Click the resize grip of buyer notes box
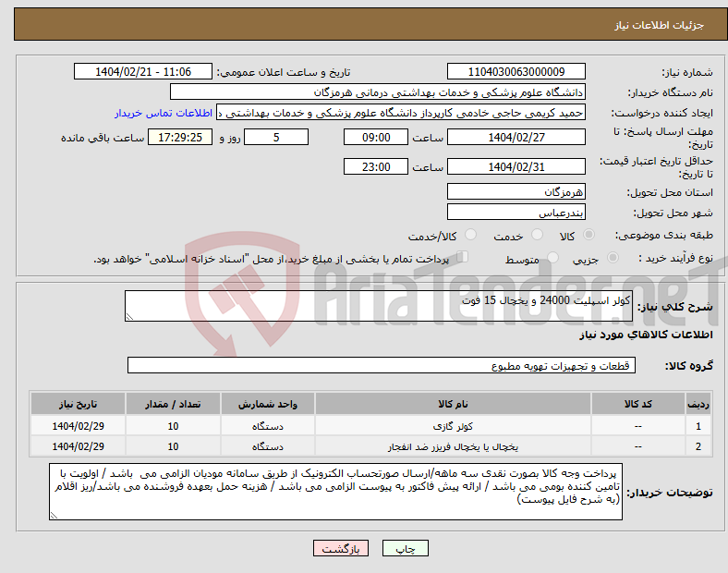Viewport: 728px width, 573px height. coord(54,516)
